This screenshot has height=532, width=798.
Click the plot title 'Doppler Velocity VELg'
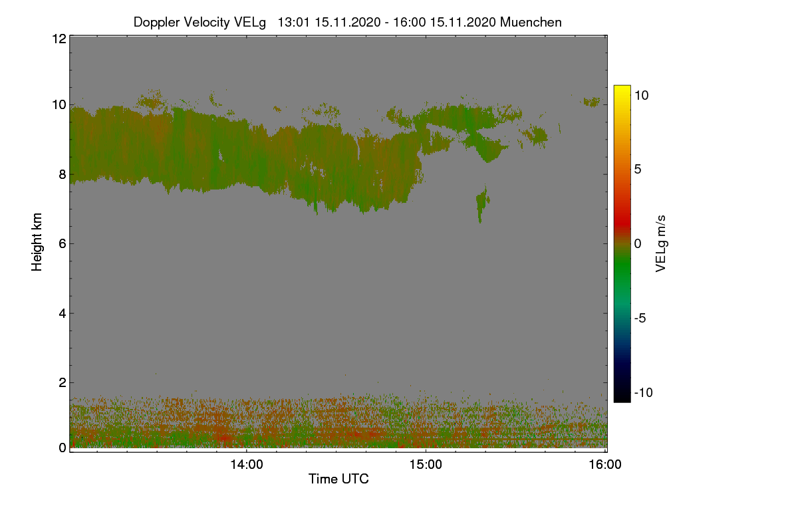[199, 22]
